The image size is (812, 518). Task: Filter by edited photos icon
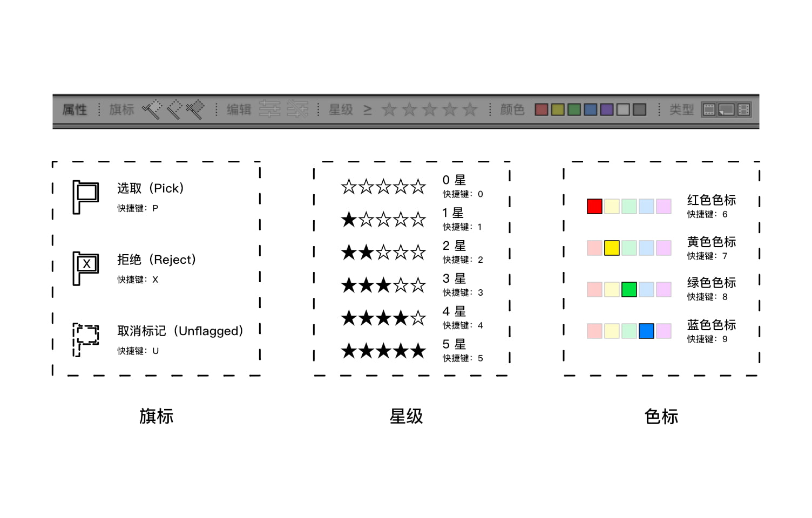tap(269, 110)
